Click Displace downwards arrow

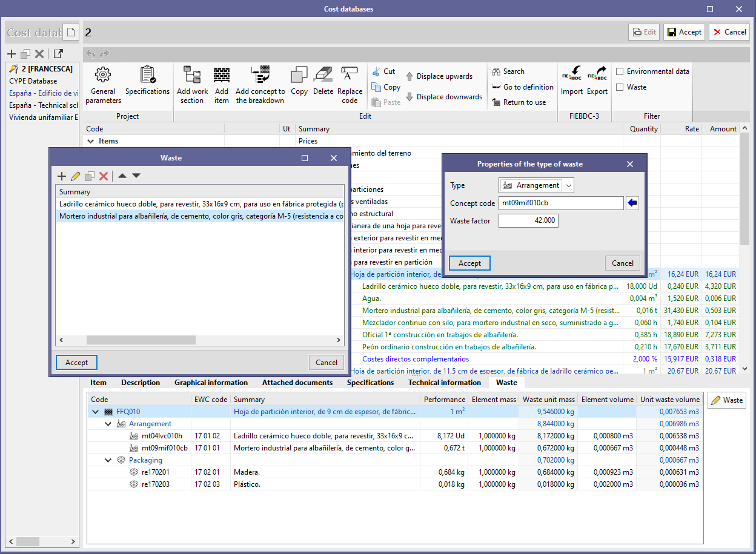444,97
